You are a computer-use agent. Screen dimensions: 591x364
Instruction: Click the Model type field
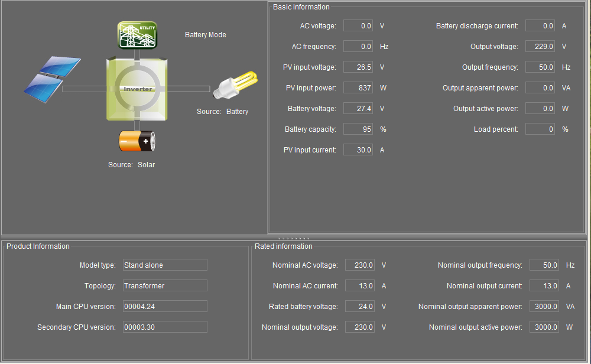(x=165, y=265)
